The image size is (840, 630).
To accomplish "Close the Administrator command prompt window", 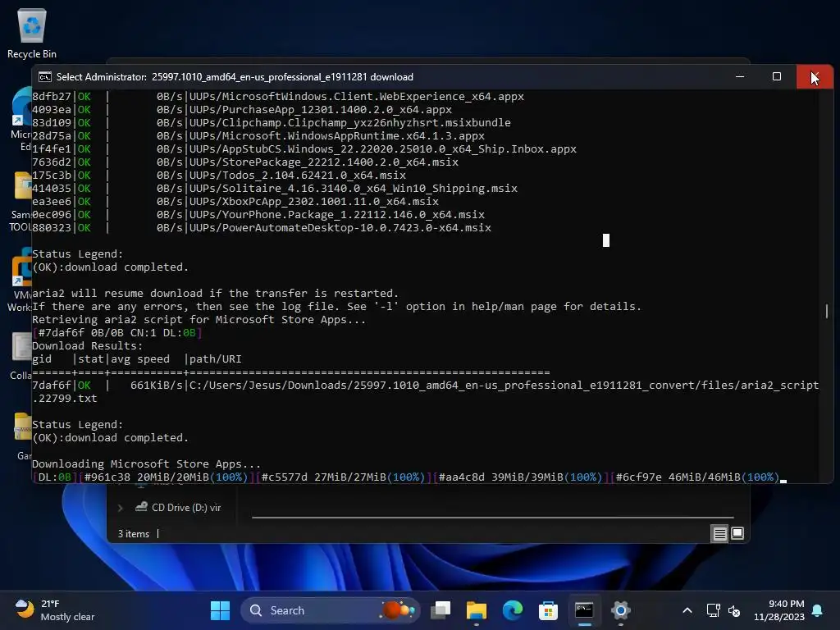I will click(x=815, y=76).
